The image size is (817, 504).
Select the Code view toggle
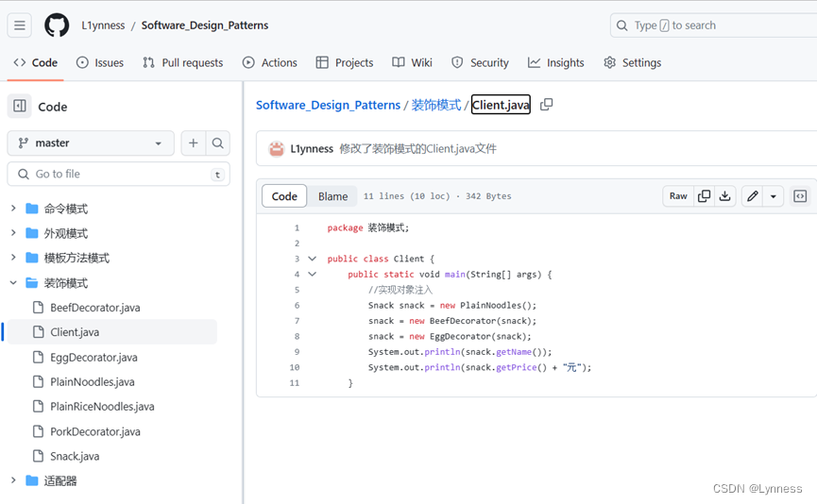pos(284,196)
